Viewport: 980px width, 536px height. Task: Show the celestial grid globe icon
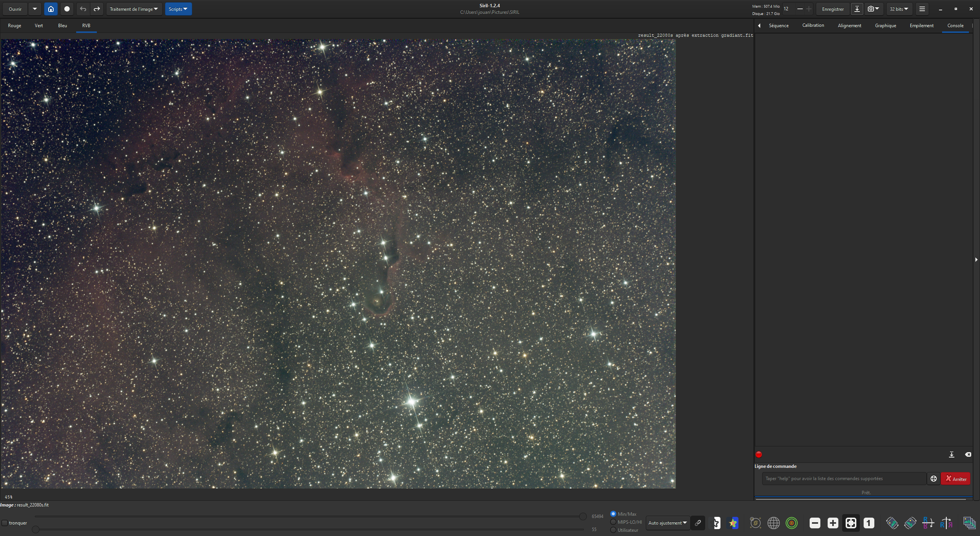(774, 523)
